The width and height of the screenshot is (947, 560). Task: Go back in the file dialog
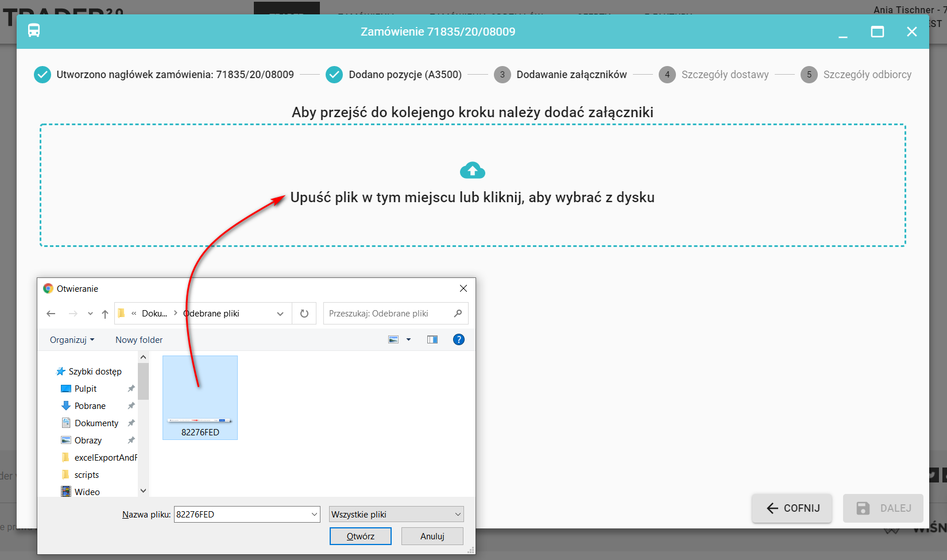(51, 314)
